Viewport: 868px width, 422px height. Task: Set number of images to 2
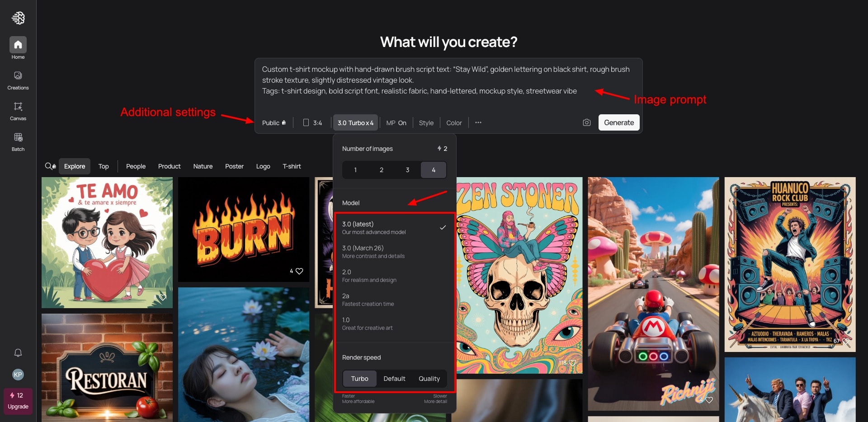(x=381, y=170)
